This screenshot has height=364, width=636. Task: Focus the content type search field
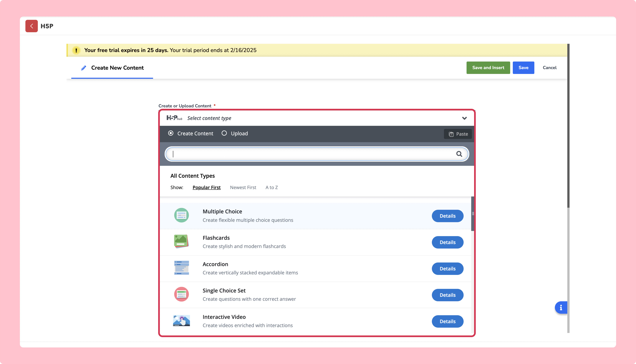pyautogui.click(x=317, y=154)
